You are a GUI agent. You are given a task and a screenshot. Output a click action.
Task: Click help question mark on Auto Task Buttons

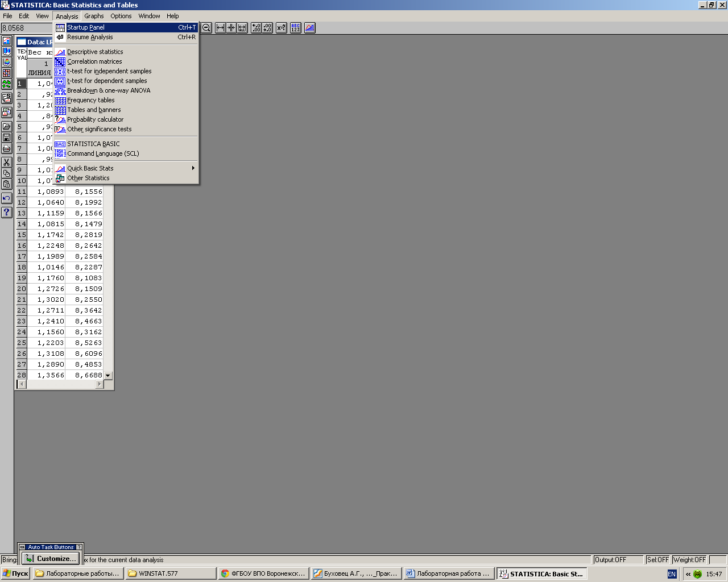pos(79,547)
